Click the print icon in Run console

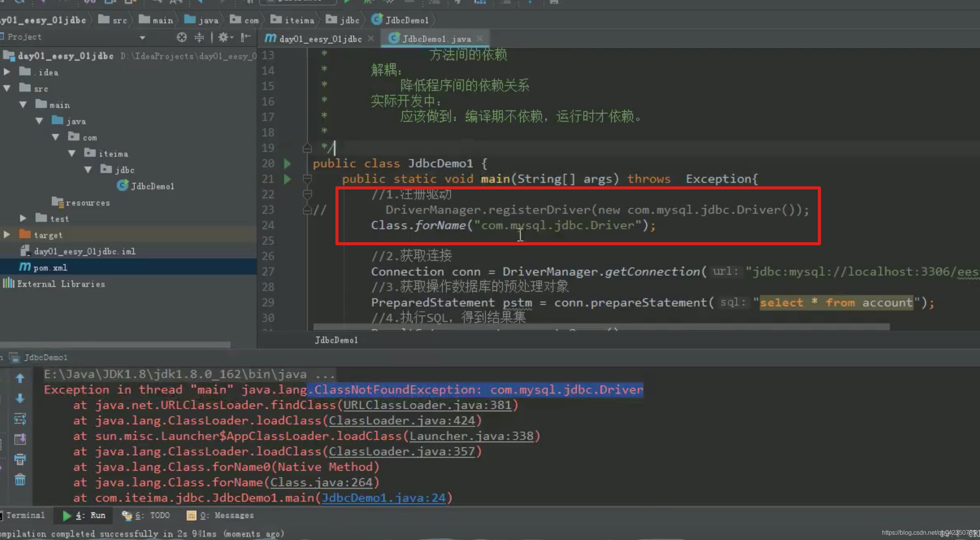click(20, 459)
